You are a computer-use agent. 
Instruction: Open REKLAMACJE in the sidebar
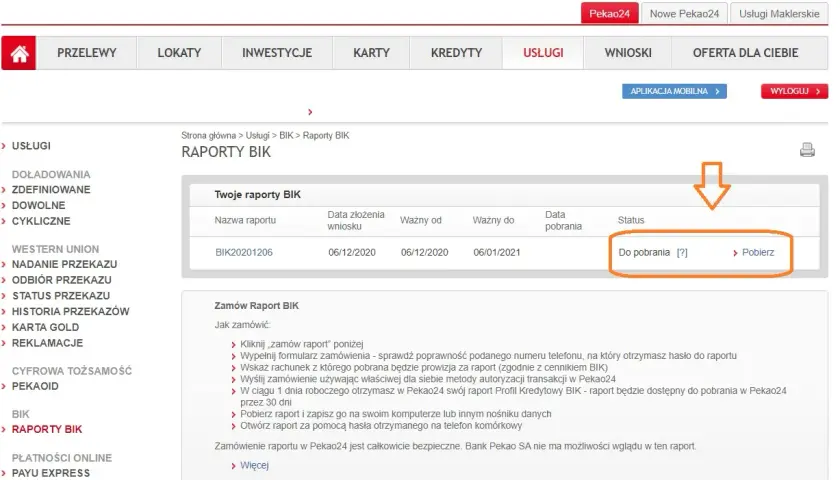pyautogui.click(x=47, y=343)
